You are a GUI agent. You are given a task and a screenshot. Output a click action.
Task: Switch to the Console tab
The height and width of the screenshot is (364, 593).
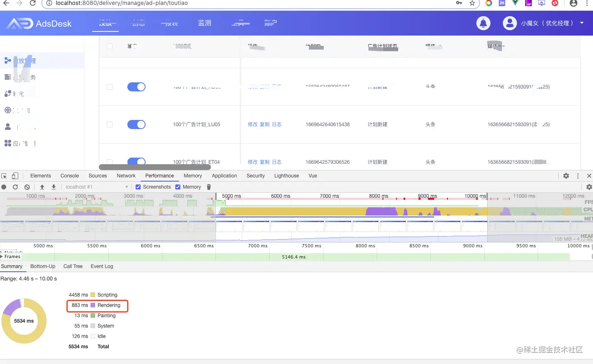pyautogui.click(x=69, y=176)
